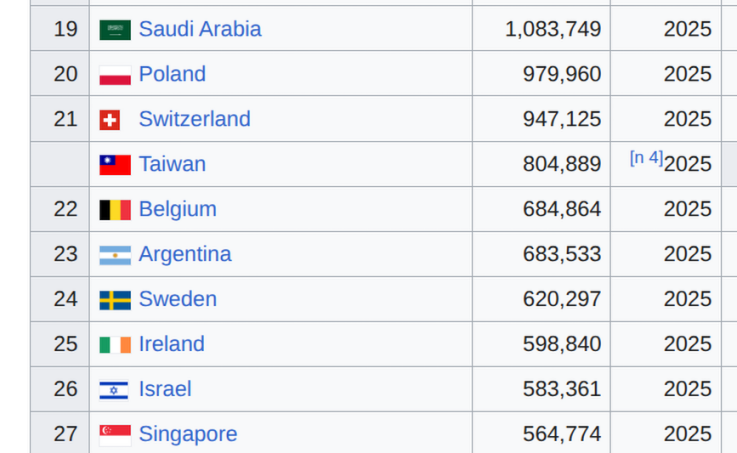Open the Taiwan article link
The image size is (737, 453).
tap(172, 164)
